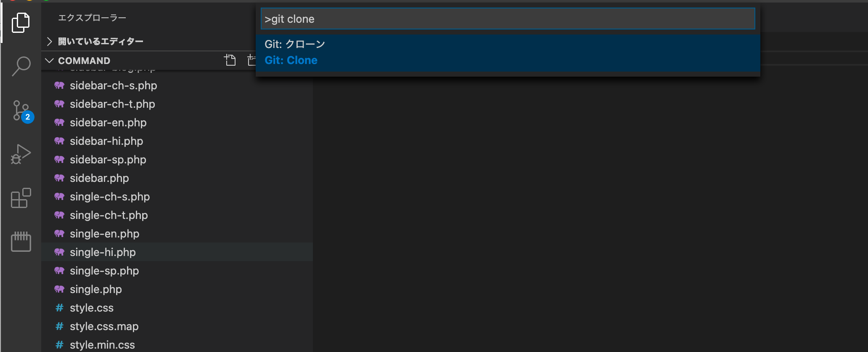Click the bottom activity bar panel icon
Viewport: 868px width, 352px height.
point(21,242)
